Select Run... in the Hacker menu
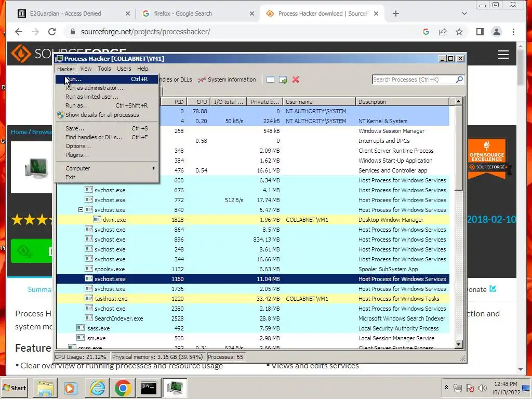The width and height of the screenshot is (532, 399). (x=107, y=79)
